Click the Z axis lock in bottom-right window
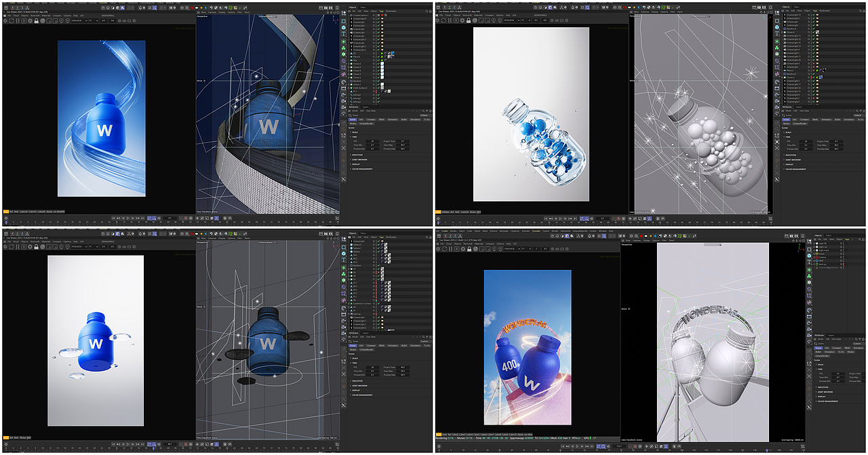The image size is (868, 455). point(455,236)
